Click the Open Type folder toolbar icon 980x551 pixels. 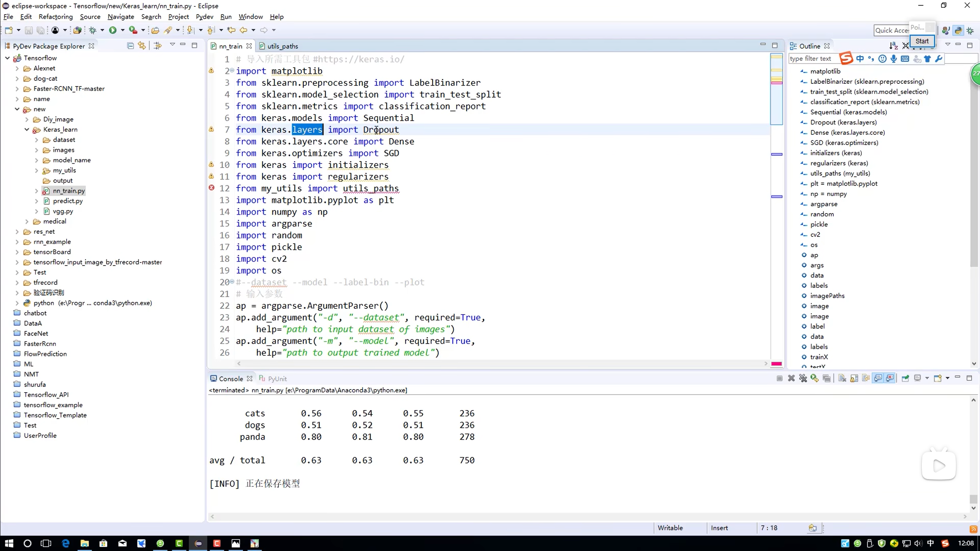coord(155,30)
